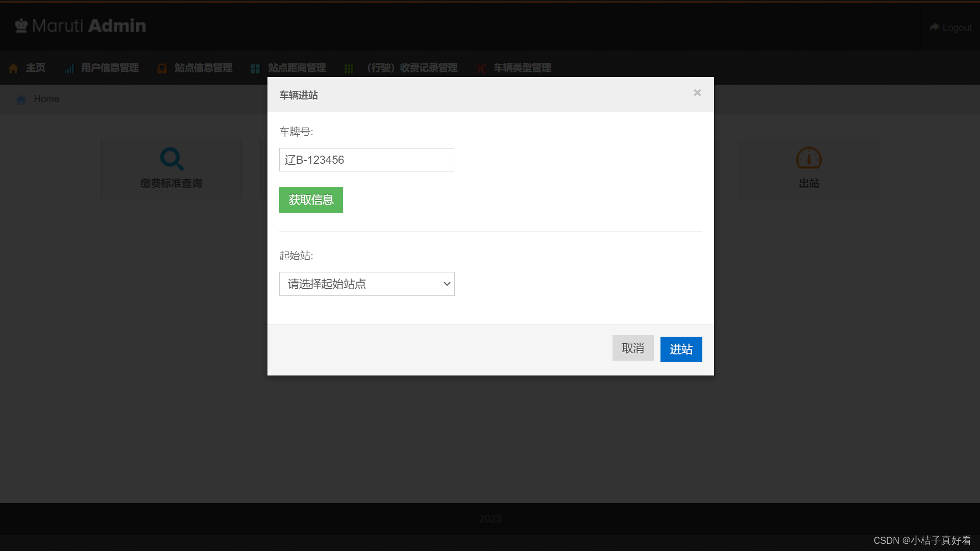Click the home icon in navigation bar
This screenshot has height=551, width=980.
click(14, 68)
